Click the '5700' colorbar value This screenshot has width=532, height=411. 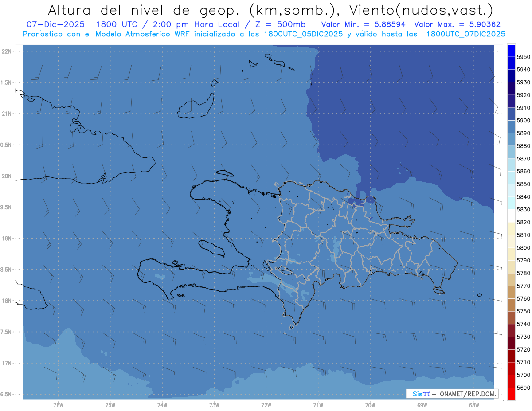click(x=524, y=376)
